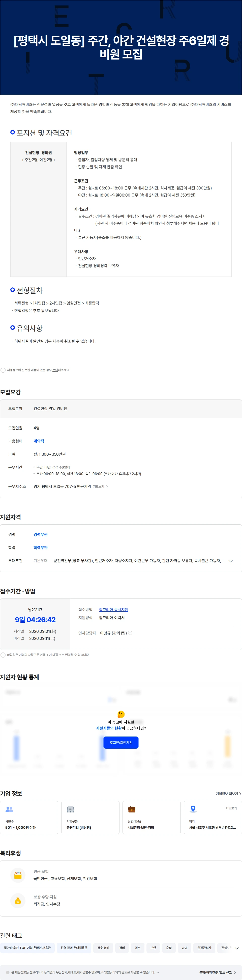Viewport: 242px width, 980px height.
Task: Open the 문의 link for wrong job info
Action: pos(55,370)
